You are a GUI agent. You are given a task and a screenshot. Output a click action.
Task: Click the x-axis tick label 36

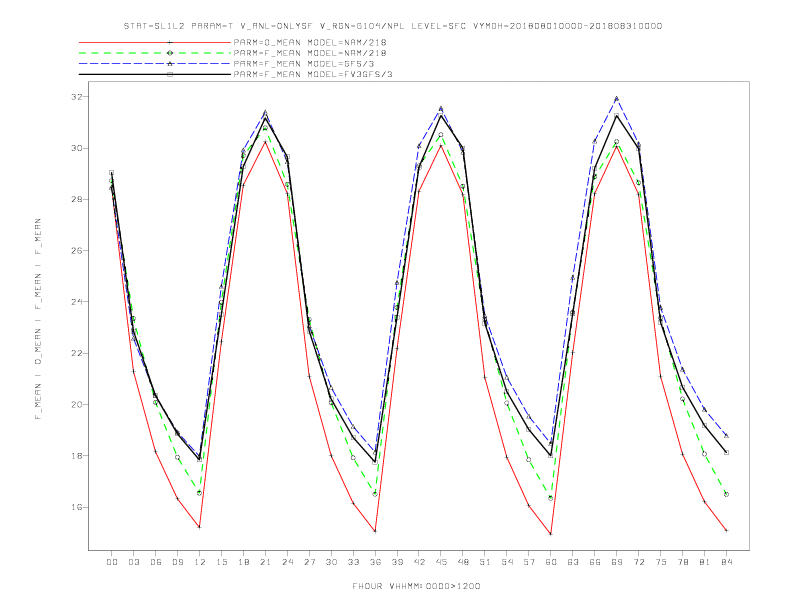pos(375,562)
